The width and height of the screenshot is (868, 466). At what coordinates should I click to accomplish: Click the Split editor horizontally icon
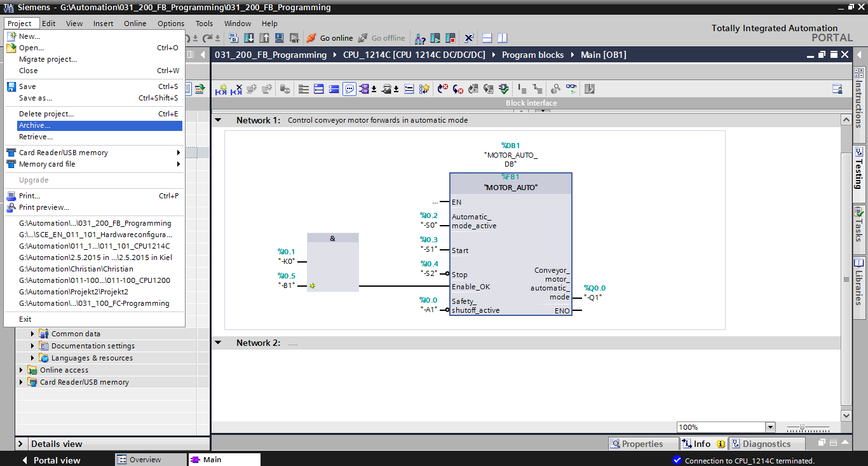click(487, 38)
